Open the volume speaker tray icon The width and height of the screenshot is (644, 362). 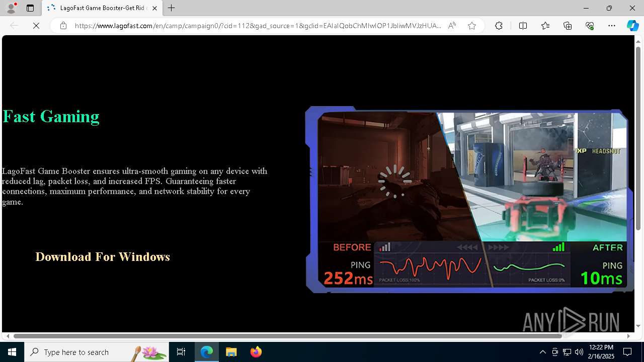tap(579, 352)
